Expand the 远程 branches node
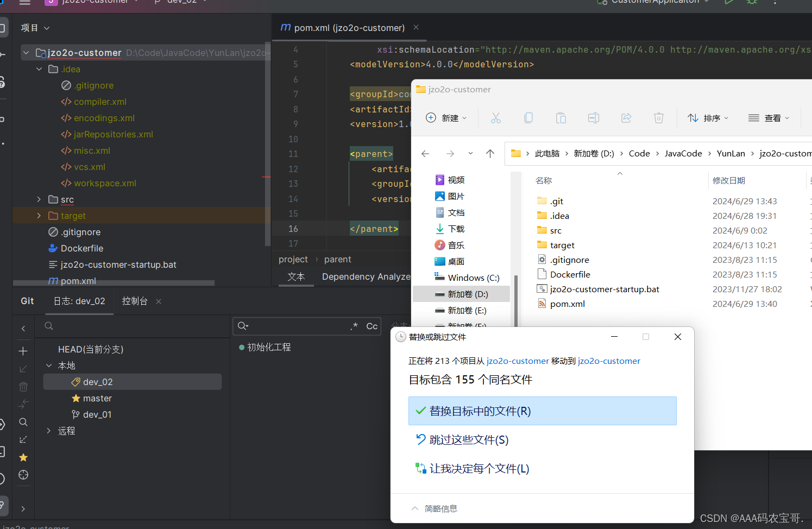812x529 pixels. tap(49, 431)
